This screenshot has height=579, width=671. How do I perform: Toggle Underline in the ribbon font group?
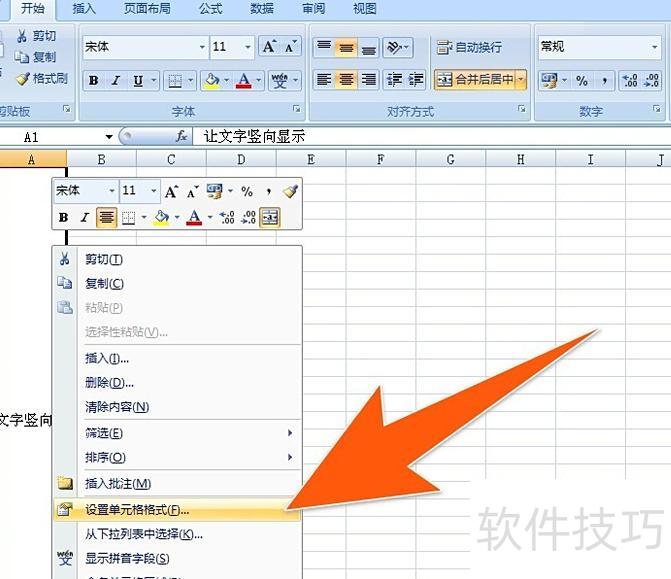[x=138, y=80]
